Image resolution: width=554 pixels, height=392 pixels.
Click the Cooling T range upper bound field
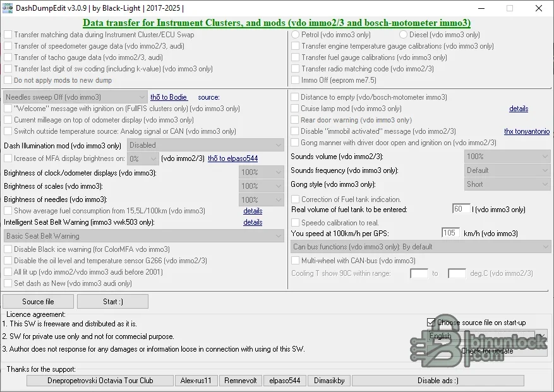tap(457, 273)
